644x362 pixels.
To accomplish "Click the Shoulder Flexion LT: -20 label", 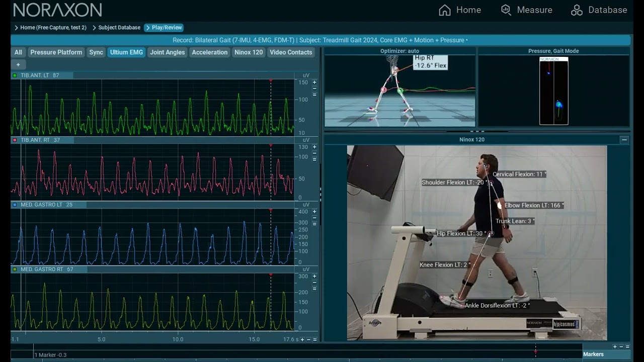I will coord(455,183).
